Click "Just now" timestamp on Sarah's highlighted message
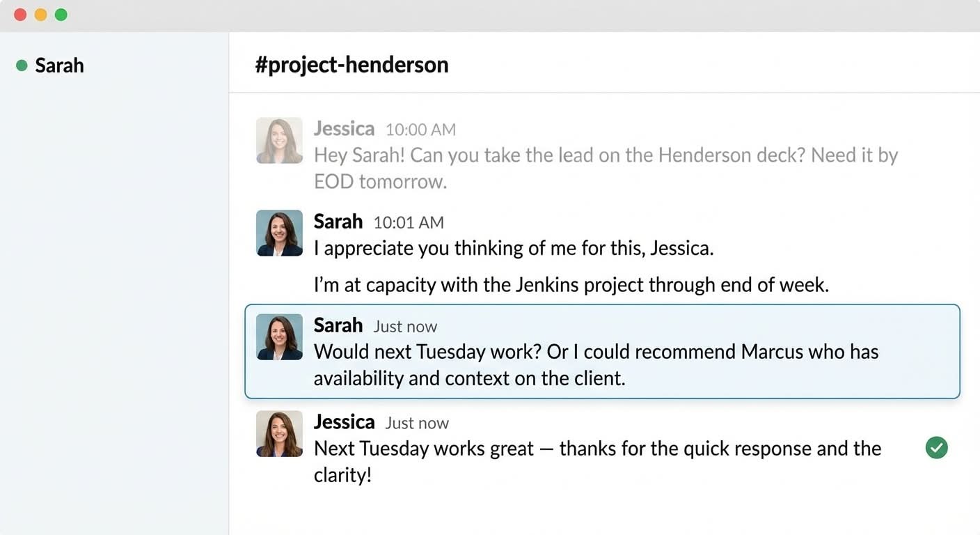Viewport: 980px width, 535px height. click(x=405, y=326)
